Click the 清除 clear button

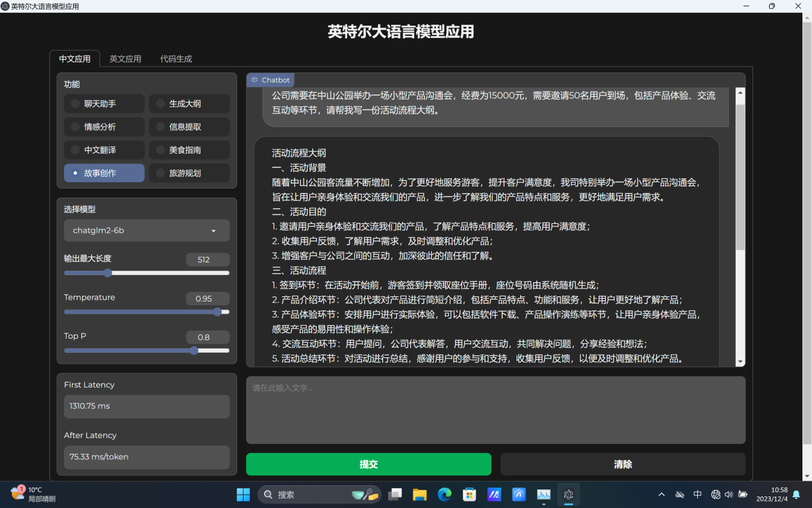pos(623,464)
